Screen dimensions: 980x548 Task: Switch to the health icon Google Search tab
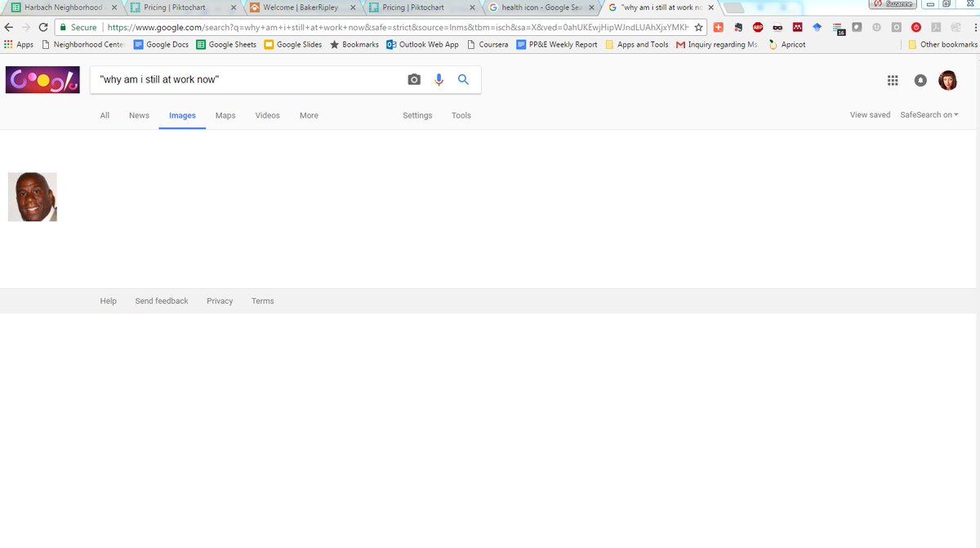[x=541, y=7]
